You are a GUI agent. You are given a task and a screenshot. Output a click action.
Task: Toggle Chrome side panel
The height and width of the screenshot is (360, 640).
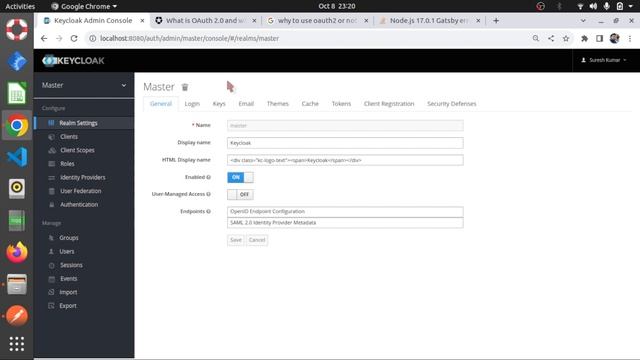pos(599,38)
